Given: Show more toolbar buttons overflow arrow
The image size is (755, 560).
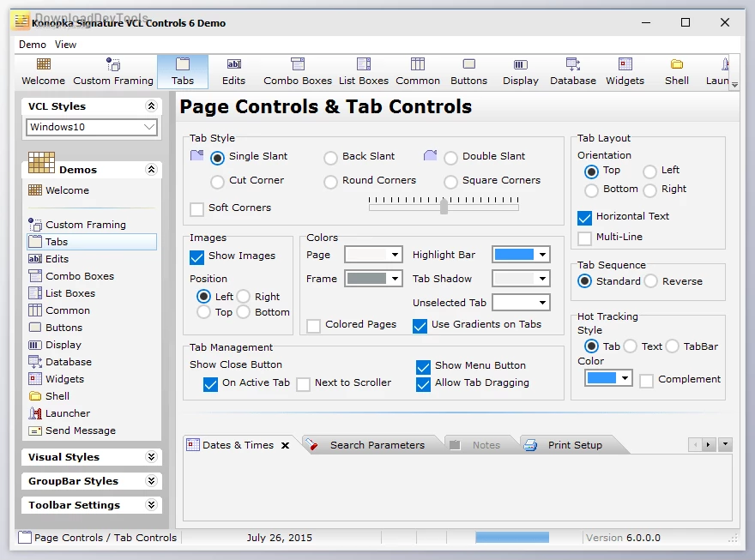Looking at the screenshot, I should pos(734,84).
